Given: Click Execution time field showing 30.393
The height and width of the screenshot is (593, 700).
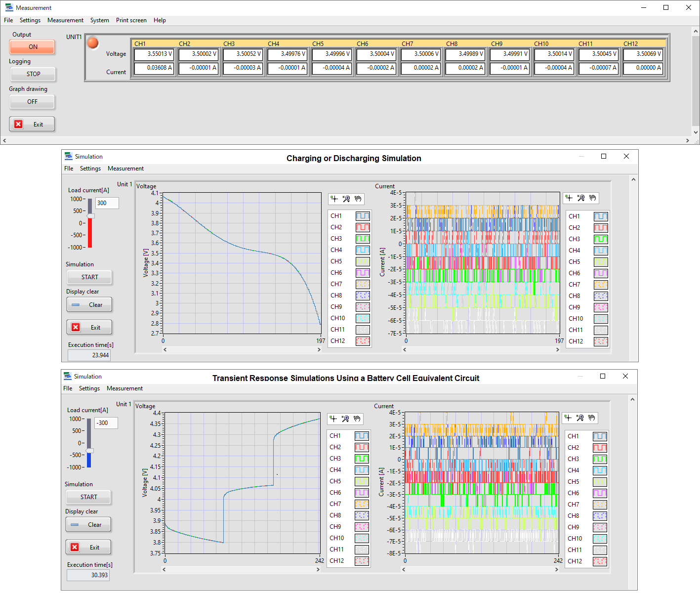Looking at the screenshot, I should pos(88,575).
